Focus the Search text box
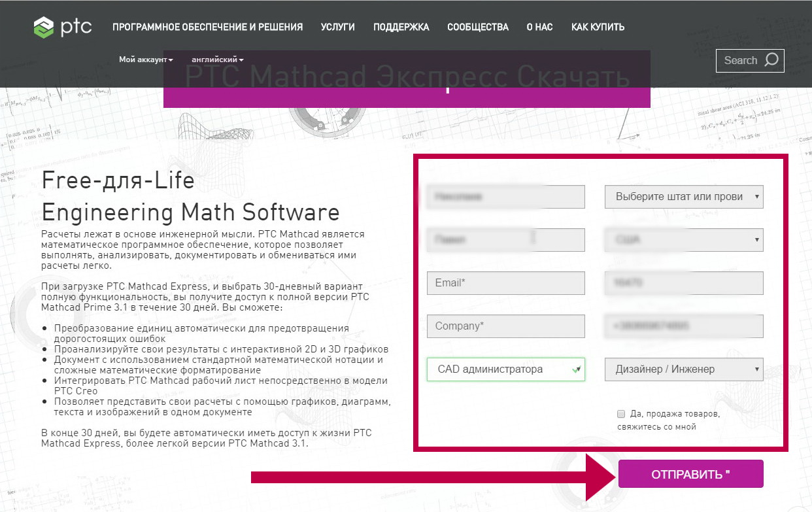812x512 pixels. tap(740, 60)
